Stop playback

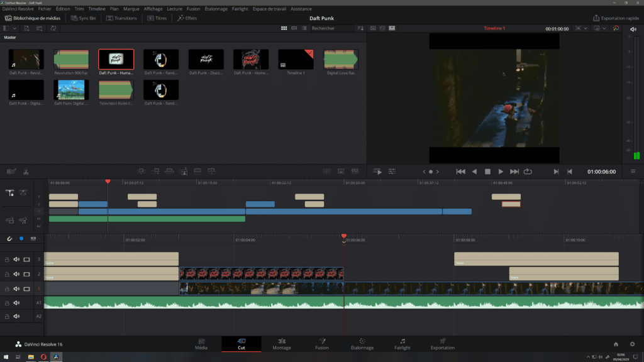coord(487,172)
